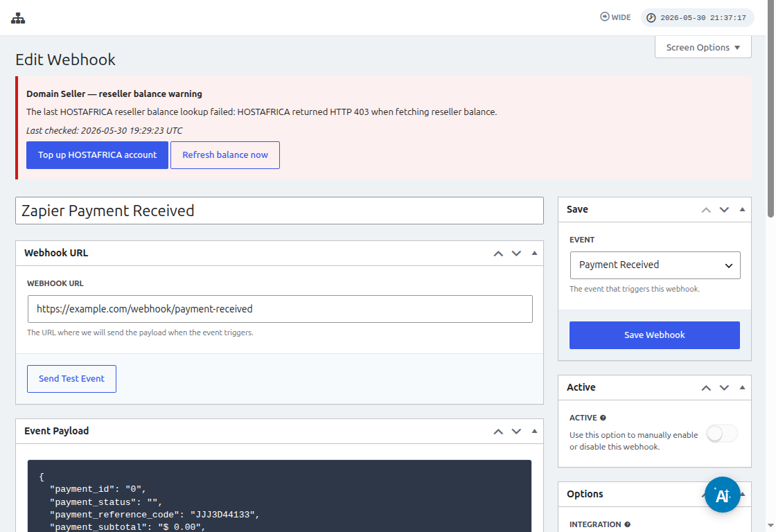Click the "Last checked: 2026-05-30 19:29:23 UTC" text

105,131
